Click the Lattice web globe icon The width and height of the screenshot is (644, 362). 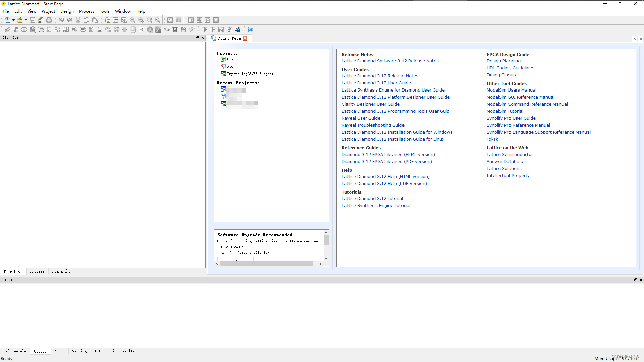click(x=251, y=29)
